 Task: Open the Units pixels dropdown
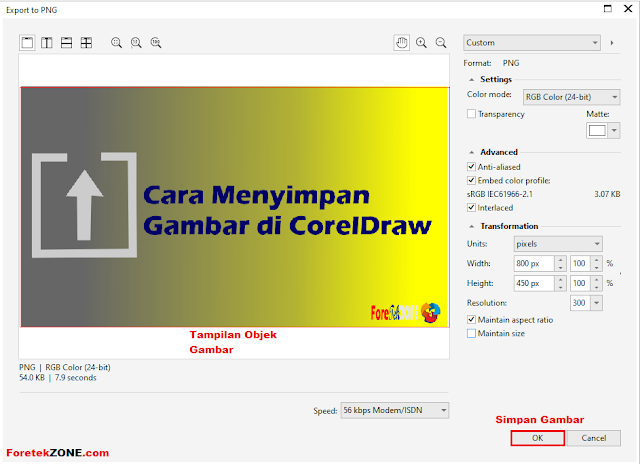pyautogui.click(x=558, y=244)
